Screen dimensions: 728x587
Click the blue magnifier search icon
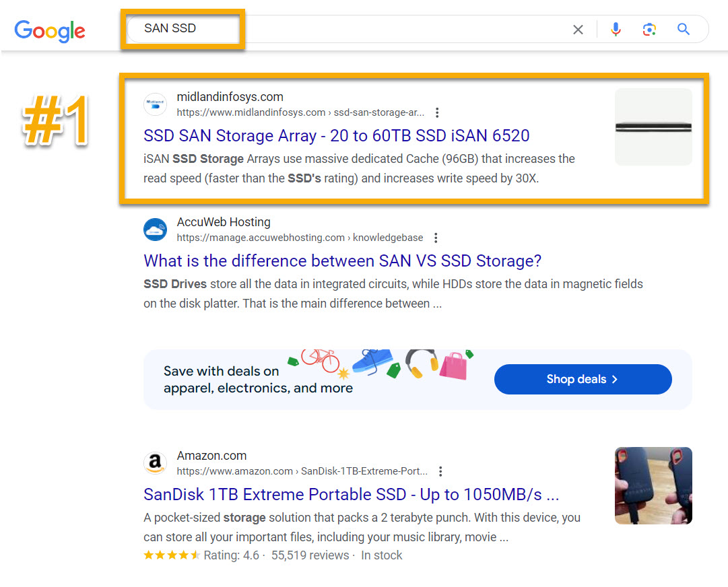coord(684,30)
